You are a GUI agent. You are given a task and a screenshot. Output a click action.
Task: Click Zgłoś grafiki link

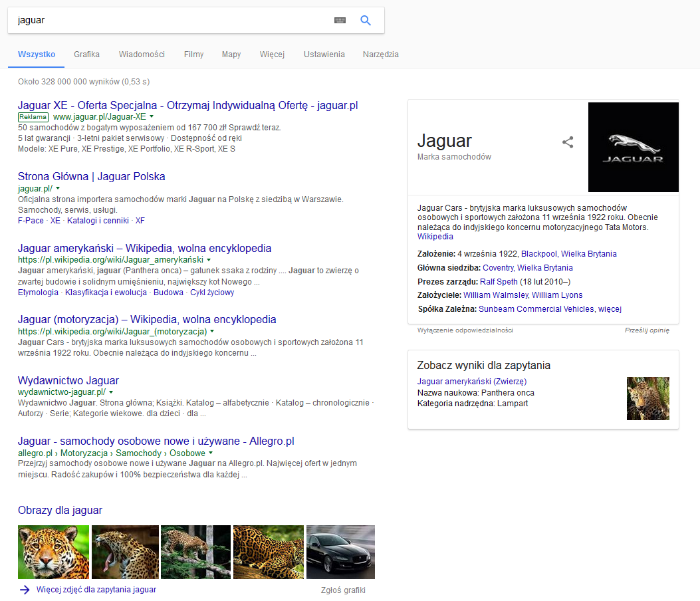click(343, 590)
